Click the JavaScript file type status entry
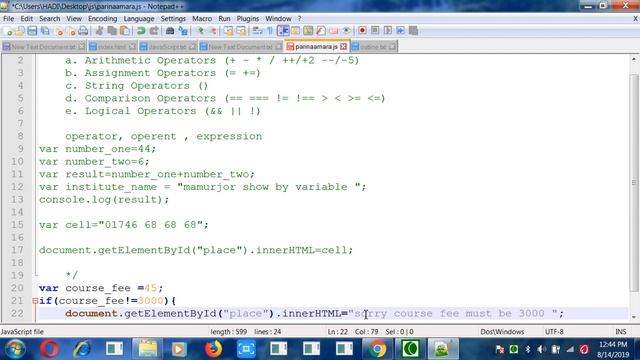This screenshot has width=640, height=360. pos(22,332)
